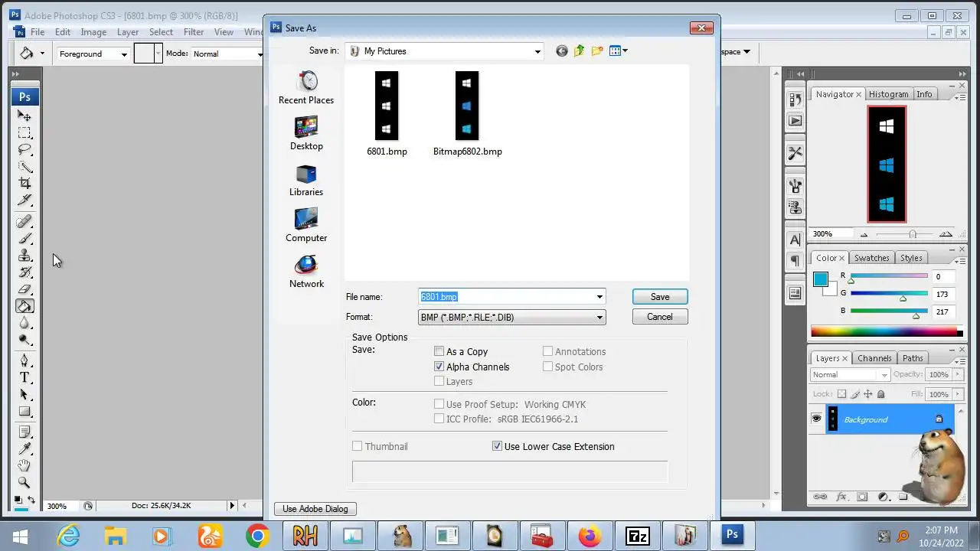The width and height of the screenshot is (980, 551).
Task: Select the Rectangular Marquee tool
Action: (24, 132)
